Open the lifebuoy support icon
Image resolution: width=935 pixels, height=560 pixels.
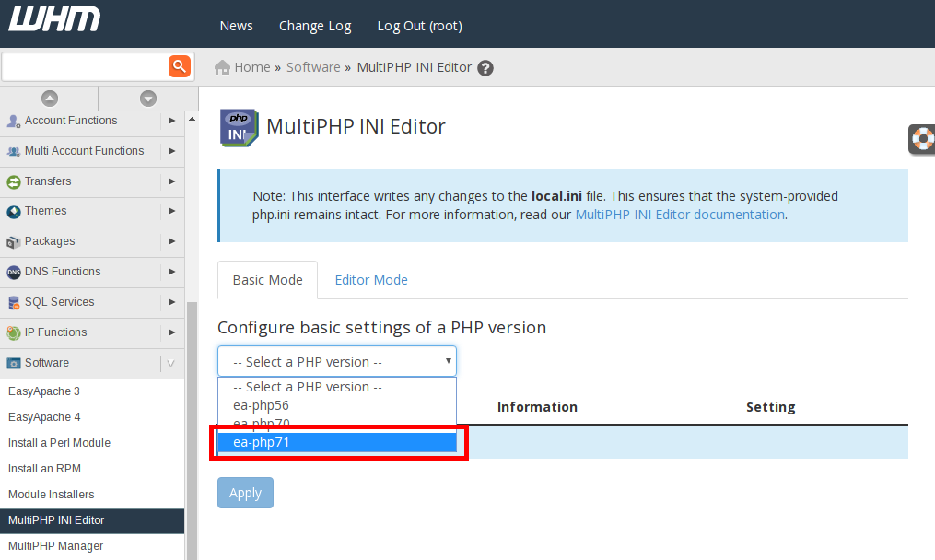point(922,140)
